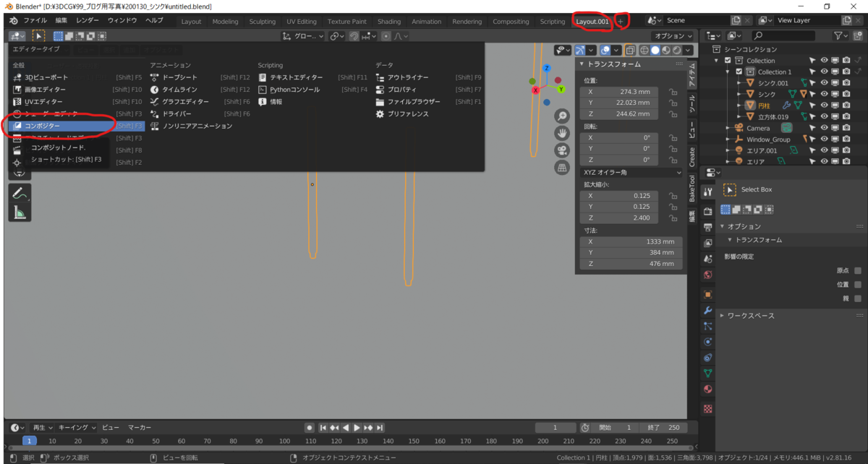Click the blue Z axis gizmo ball
Viewport: 868px width, 464px height.
pos(547,68)
